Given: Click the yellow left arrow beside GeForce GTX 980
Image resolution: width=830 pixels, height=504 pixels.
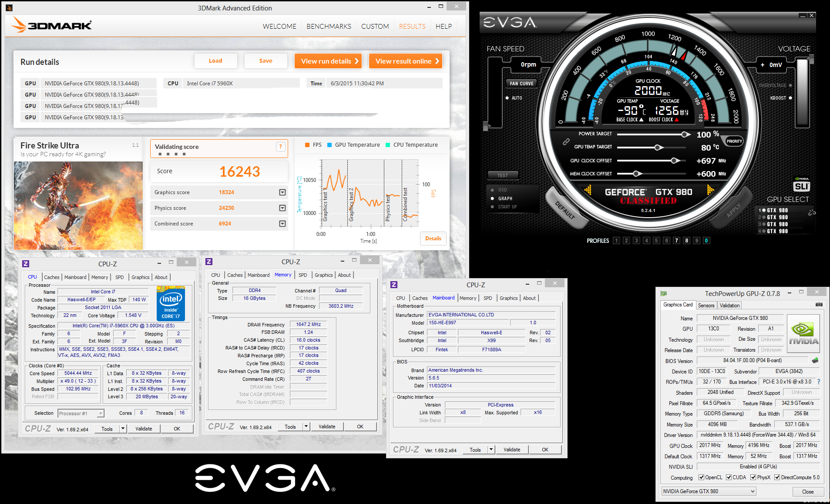Looking at the screenshot, I should tap(588, 190).
